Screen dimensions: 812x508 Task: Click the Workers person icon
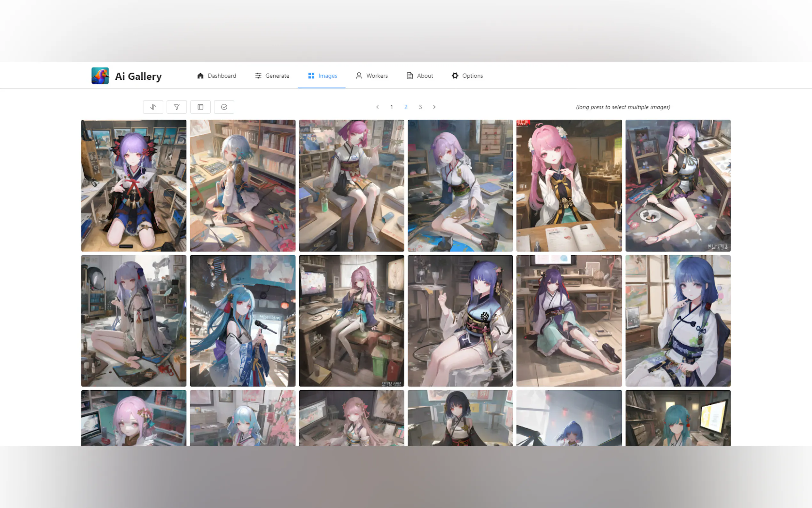(x=358, y=75)
